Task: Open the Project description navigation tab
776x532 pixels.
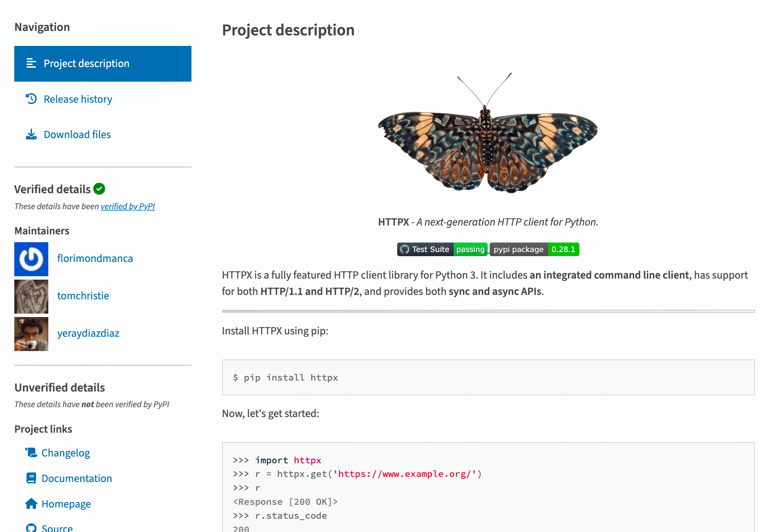Action: pyautogui.click(x=103, y=64)
